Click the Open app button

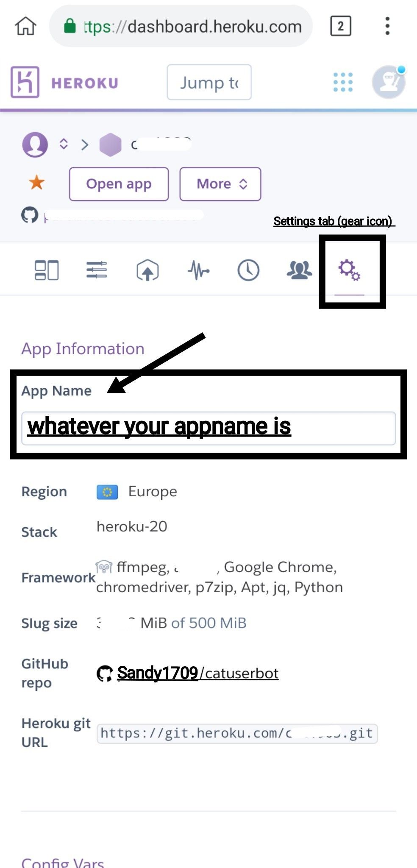point(119,184)
